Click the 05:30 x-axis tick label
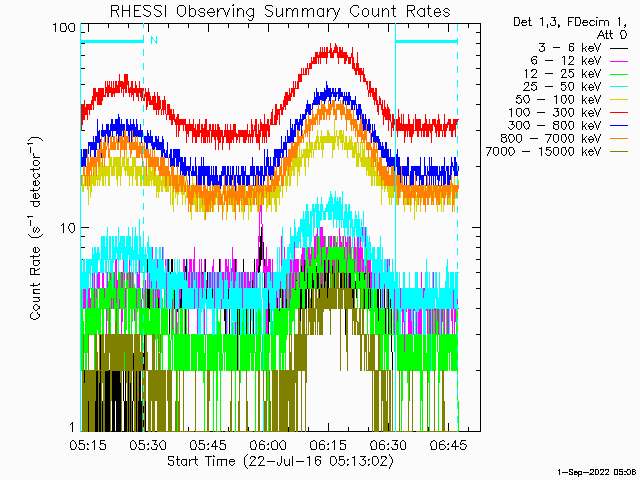The image size is (640, 480). (148, 445)
